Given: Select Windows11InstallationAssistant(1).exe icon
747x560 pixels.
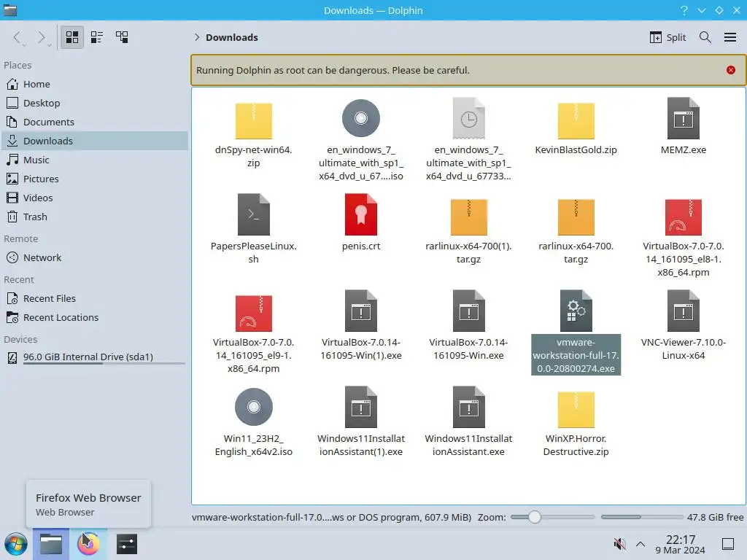Looking at the screenshot, I should [x=360, y=407].
